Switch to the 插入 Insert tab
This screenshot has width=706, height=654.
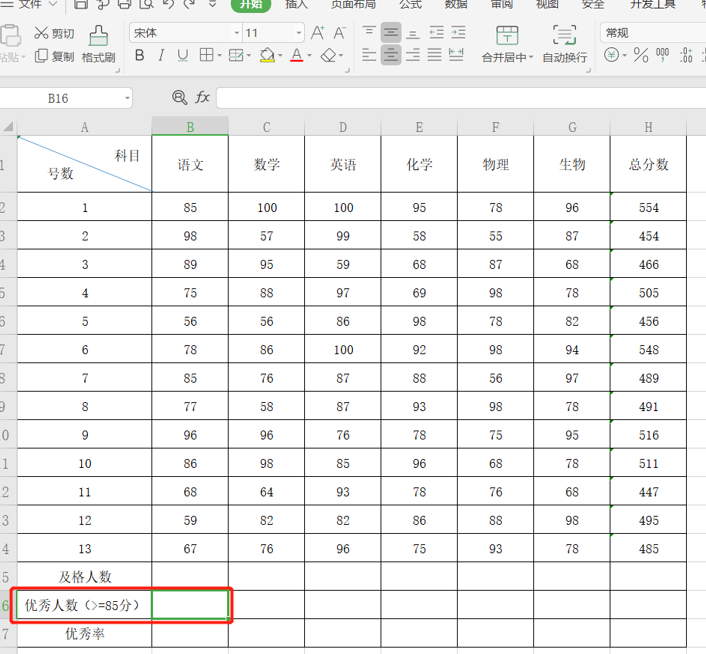296,4
